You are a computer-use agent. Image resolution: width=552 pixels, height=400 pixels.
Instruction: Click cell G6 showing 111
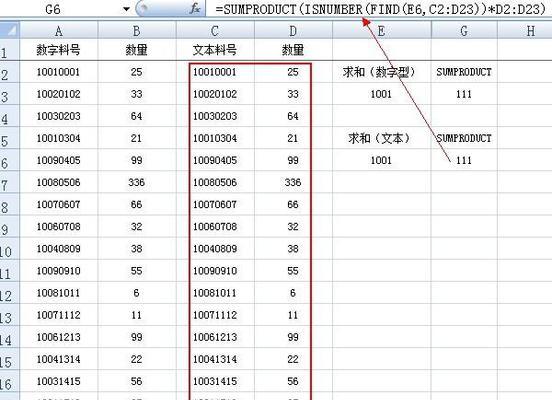tap(464, 161)
